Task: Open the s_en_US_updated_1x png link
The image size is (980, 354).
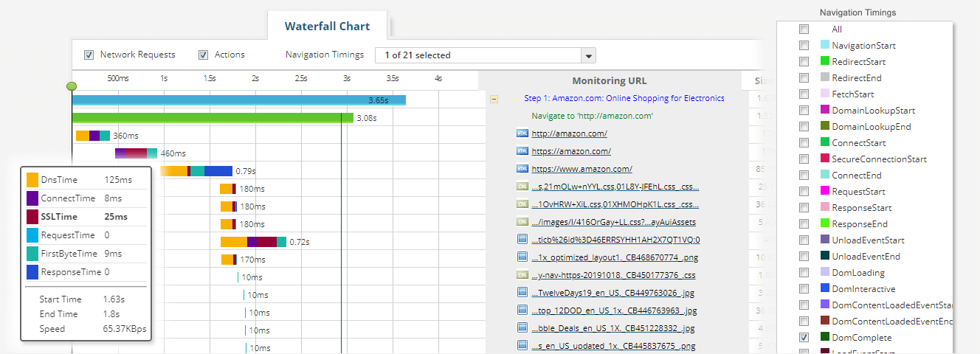Action: pos(613,346)
